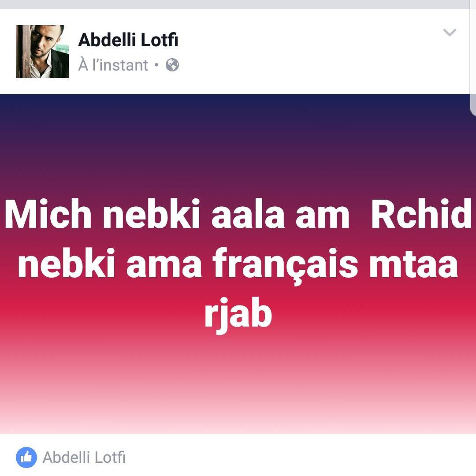The width and height of the screenshot is (476, 476).
Task: Open the 'À l'instant' timestamp link
Action: [113, 65]
